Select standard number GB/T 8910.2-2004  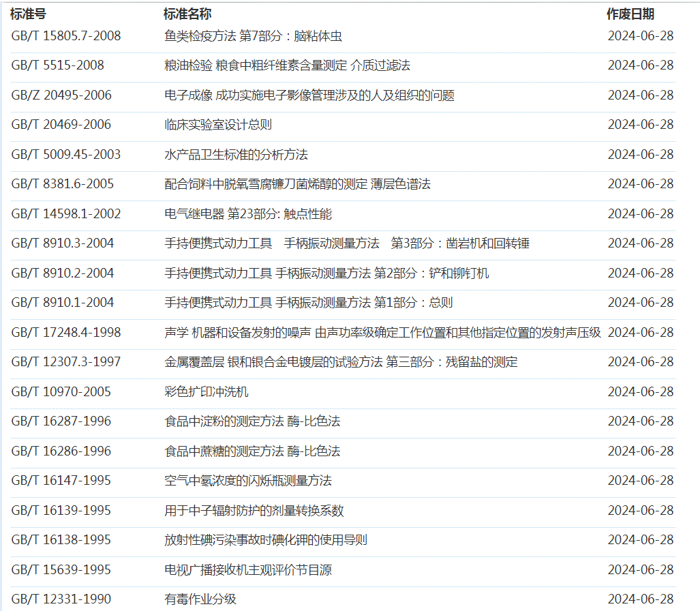coord(63,273)
